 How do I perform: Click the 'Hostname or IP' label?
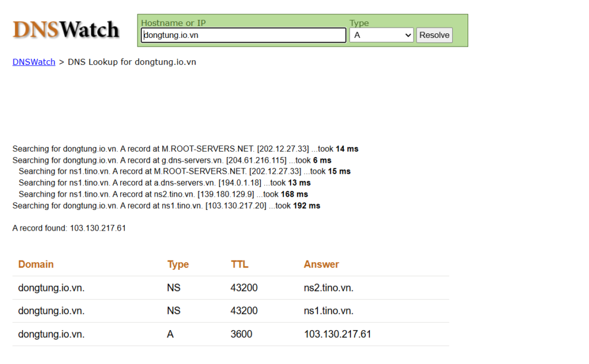pyautogui.click(x=174, y=23)
